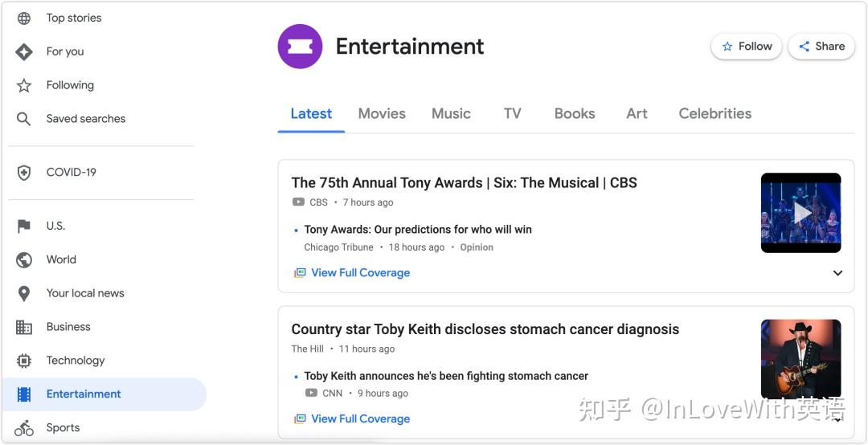
Task: Click the diamond icon beside For you
Action: pyautogui.click(x=24, y=51)
